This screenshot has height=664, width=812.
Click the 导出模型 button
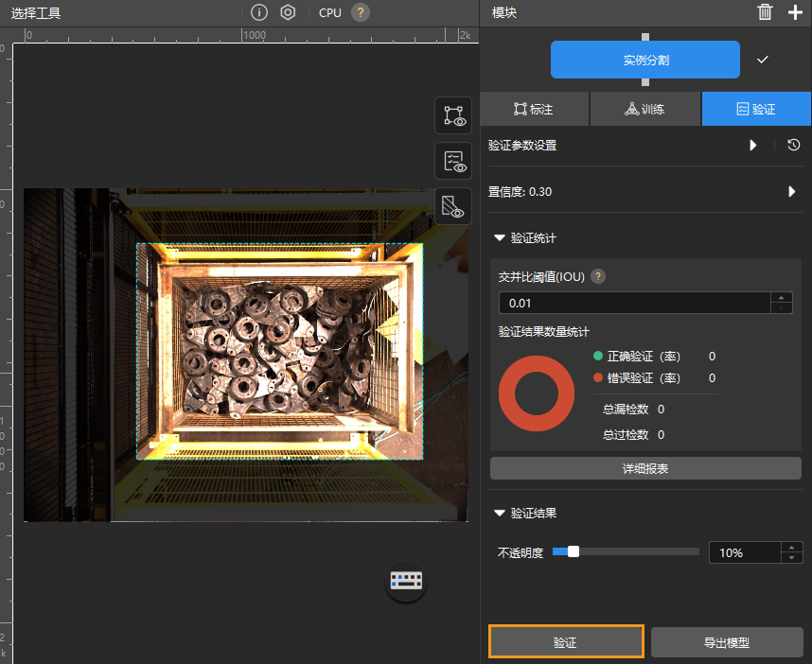[x=727, y=642]
